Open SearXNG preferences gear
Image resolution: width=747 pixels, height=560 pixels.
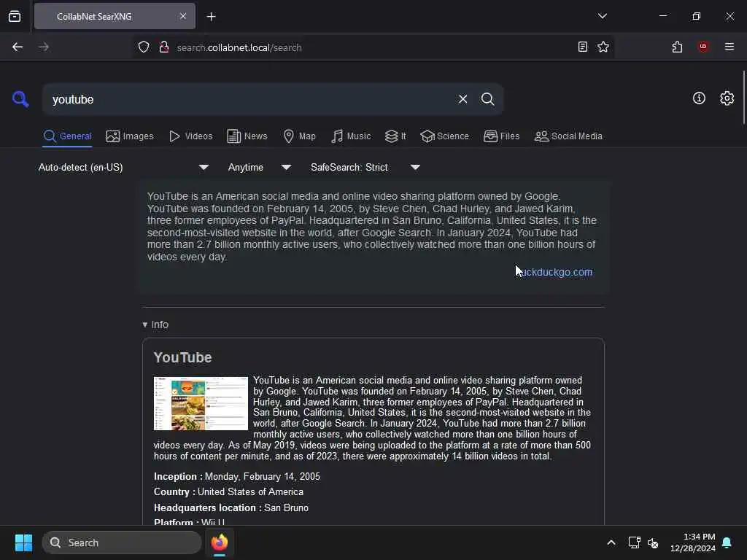point(727,98)
